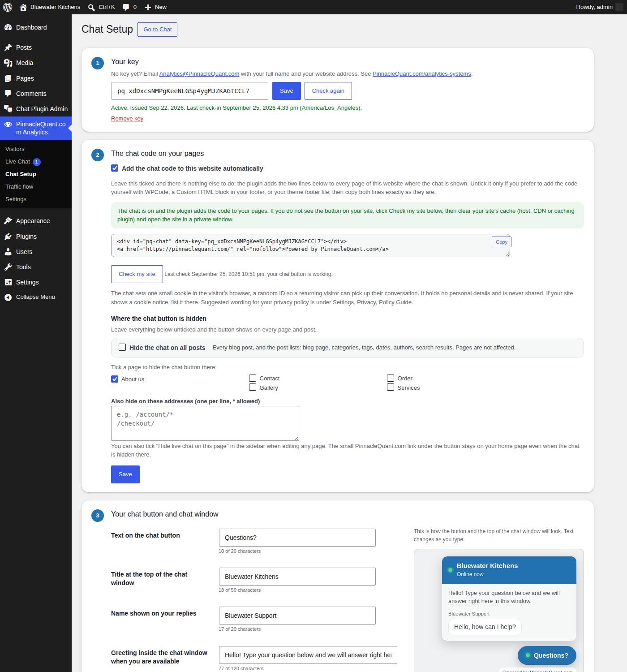This screenshot has width=627, height=672.
Task: Click Check again button
Action: 328,91
